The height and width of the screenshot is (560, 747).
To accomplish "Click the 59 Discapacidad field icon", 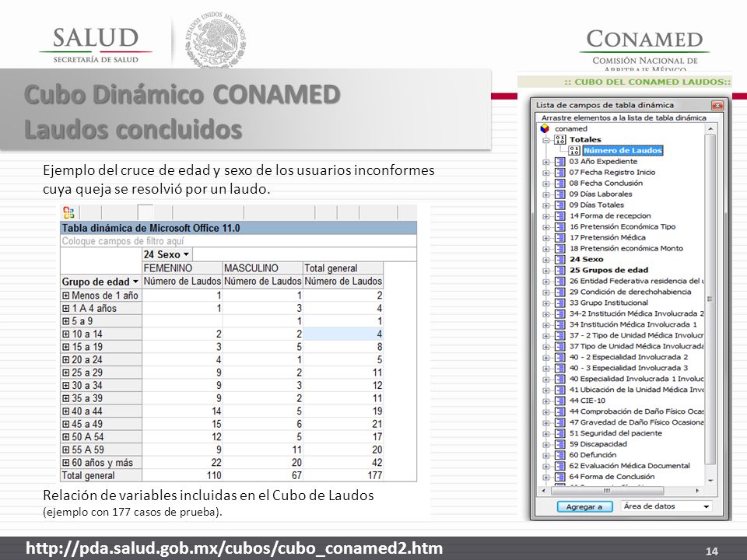I will 560,444.
